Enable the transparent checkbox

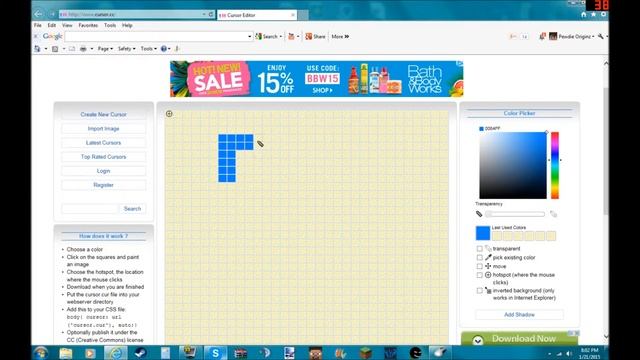pyautogui.click(x=480, y=249)
